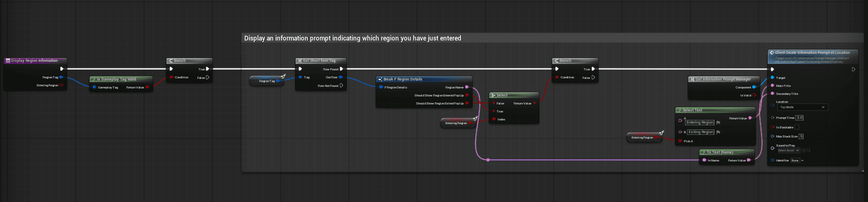Click the Out Row output pin
868x202 pixels.
pos(341,77)
